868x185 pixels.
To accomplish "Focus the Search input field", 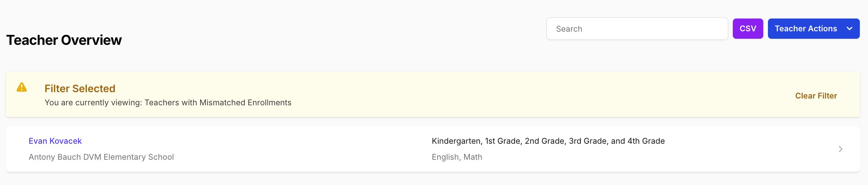I will [x=637, y=29].
